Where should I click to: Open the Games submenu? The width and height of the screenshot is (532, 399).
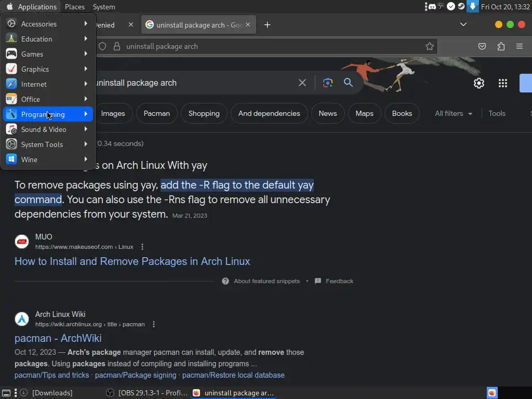coord(48,54)
